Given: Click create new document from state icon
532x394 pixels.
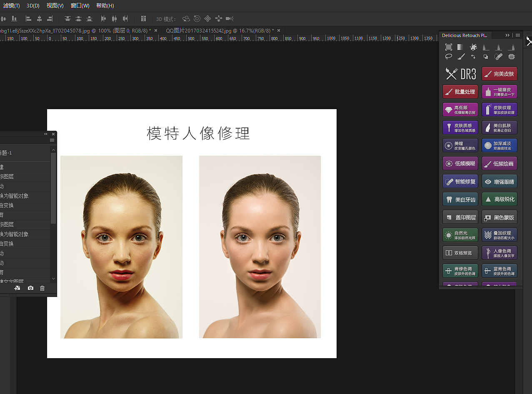Looking at the screenshot, I should 17,288.
